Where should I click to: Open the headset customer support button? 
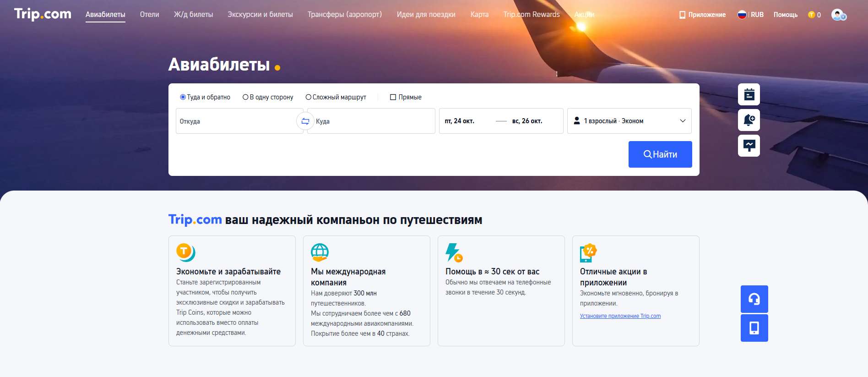point(754,299)
